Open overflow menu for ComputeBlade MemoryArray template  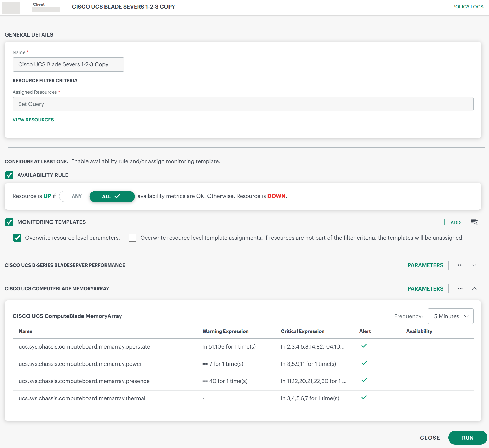coord(460,288)
